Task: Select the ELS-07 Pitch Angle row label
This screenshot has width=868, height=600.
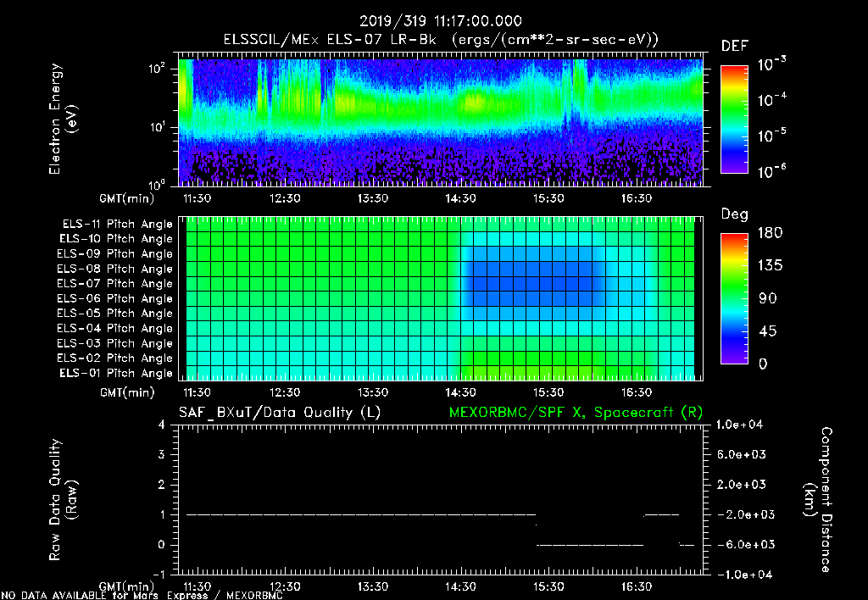Action: click(115, 283)
